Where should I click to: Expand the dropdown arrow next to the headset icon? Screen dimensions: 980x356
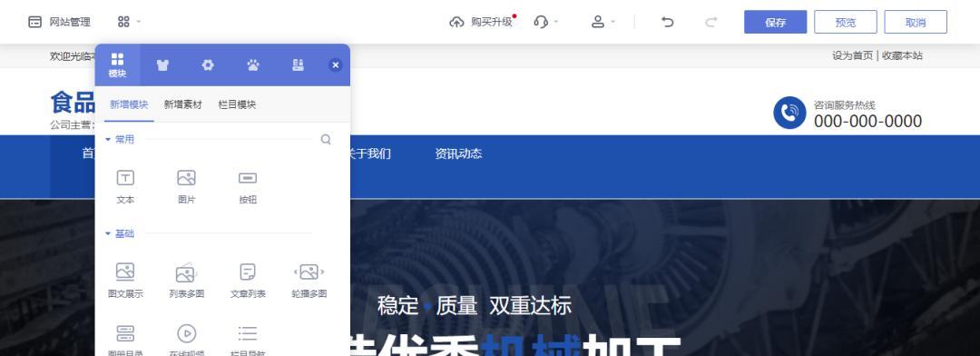[556, 22]
